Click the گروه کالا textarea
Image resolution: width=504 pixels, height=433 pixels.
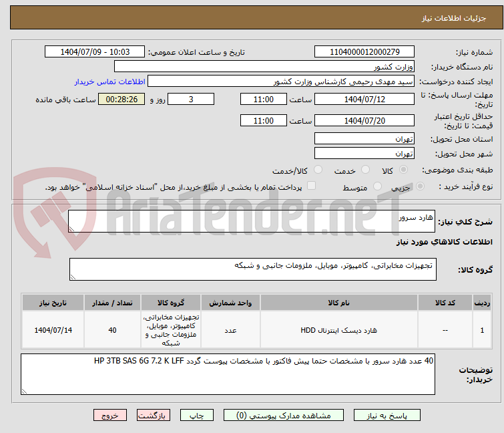click(x=252, y=269)
